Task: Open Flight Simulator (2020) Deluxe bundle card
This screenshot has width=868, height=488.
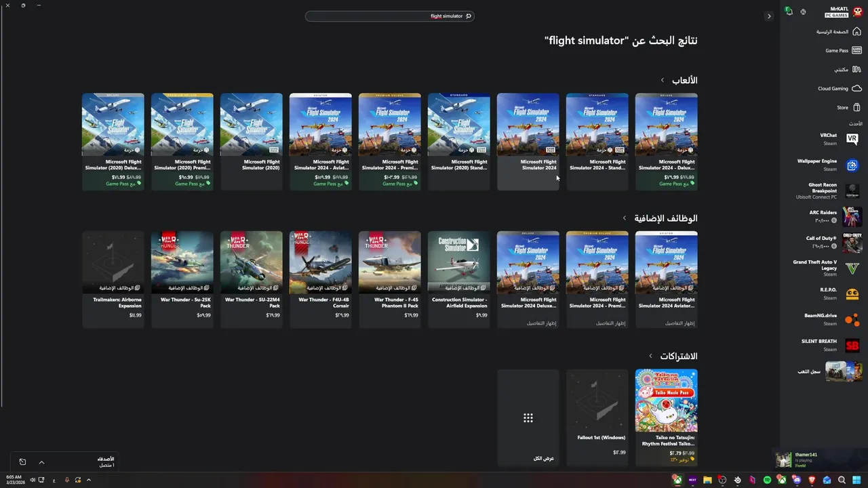Action: pos(113,142)
